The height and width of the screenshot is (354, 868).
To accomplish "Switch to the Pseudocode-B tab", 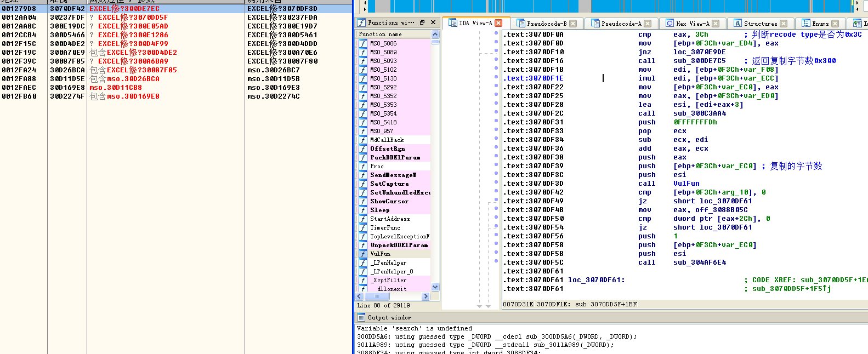I will (x=547, y=24).
